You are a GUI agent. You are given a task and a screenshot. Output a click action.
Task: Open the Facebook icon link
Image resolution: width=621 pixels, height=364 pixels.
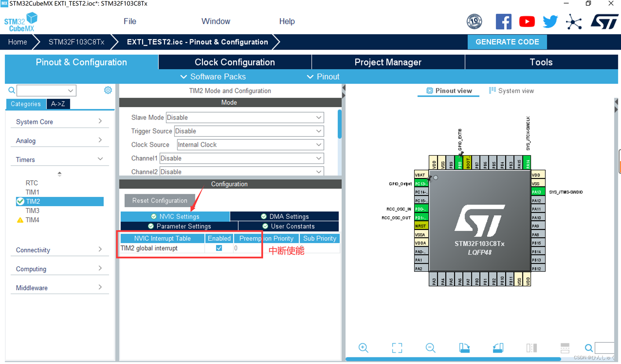(503, 21)
